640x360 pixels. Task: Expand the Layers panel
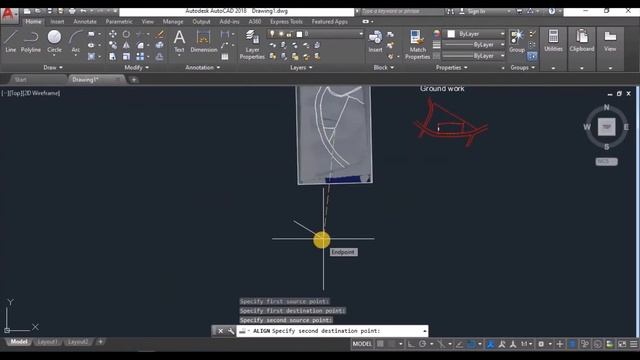tap(301, 67)
